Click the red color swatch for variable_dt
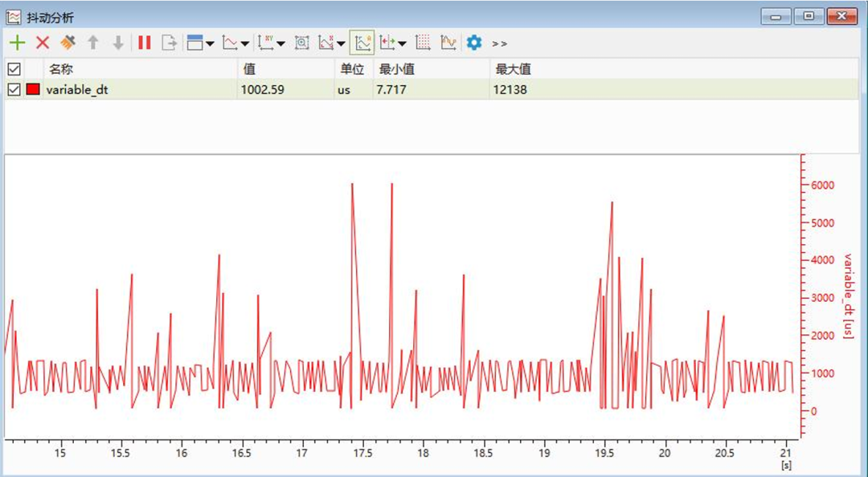Viewport: 868px width, 477px height. point(33,89)
